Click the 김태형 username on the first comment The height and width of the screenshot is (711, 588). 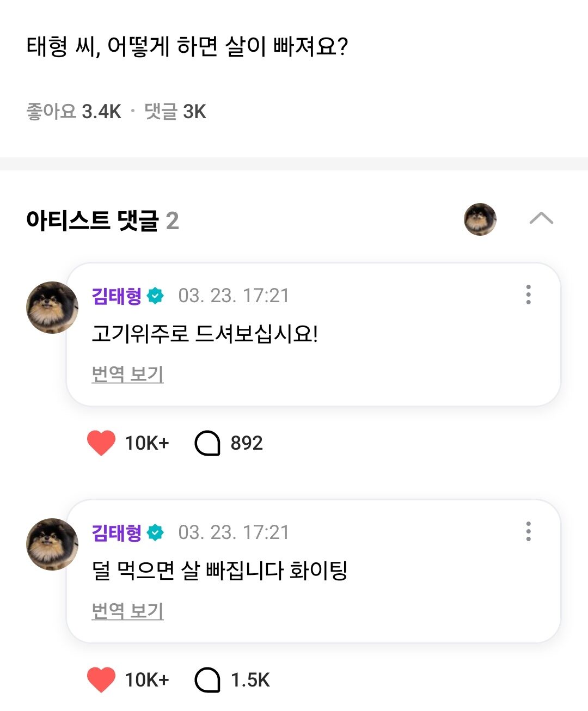tap(117, 296)
